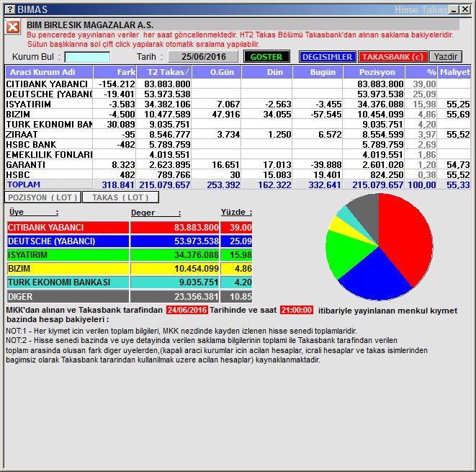Select CITIBANK YABANCI row in table
The width and height of the screenshot is (476, 472).
point(238,84)
